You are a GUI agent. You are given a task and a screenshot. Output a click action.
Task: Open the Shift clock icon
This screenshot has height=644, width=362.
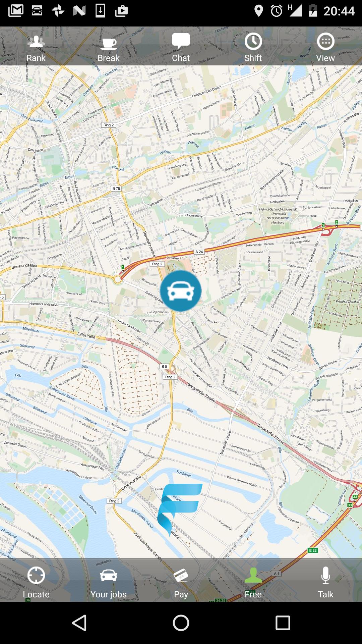(253, 42)
